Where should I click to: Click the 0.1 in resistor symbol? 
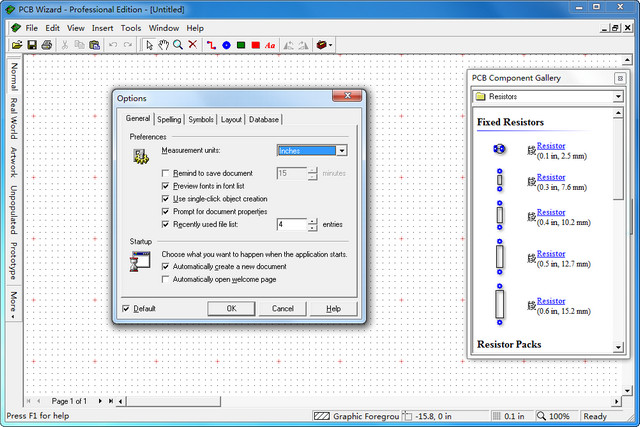499,149
